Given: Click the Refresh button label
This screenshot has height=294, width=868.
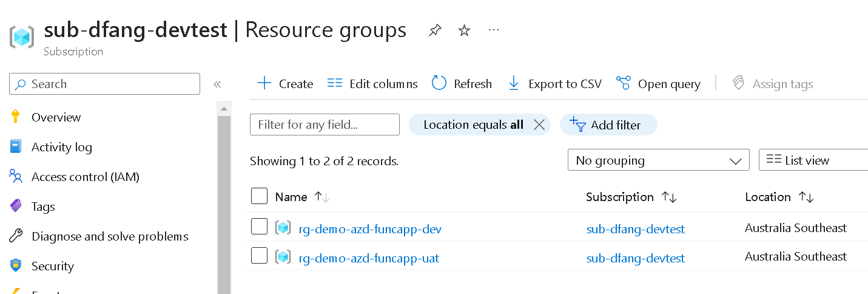Looking at the screenshot, I should click(473, 84).
